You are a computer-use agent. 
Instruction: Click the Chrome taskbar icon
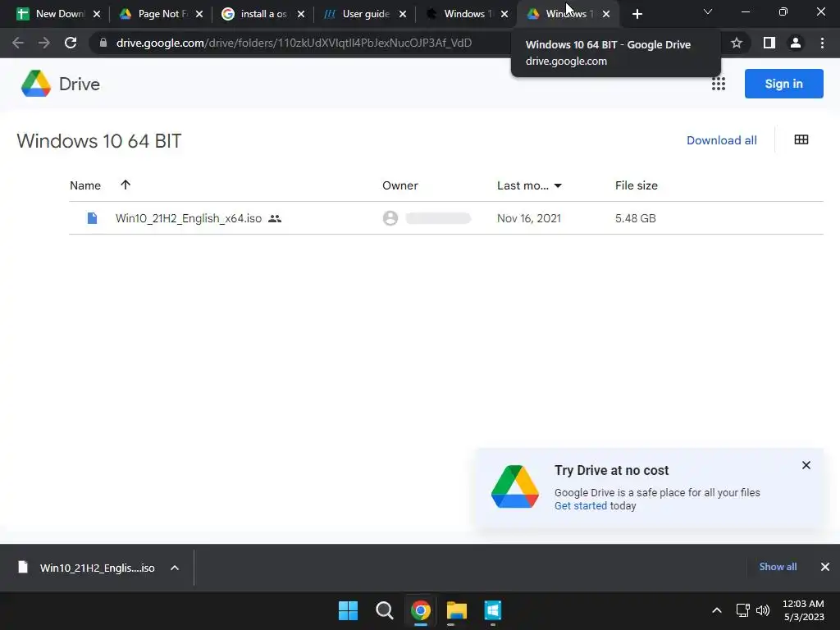point(421,610)
